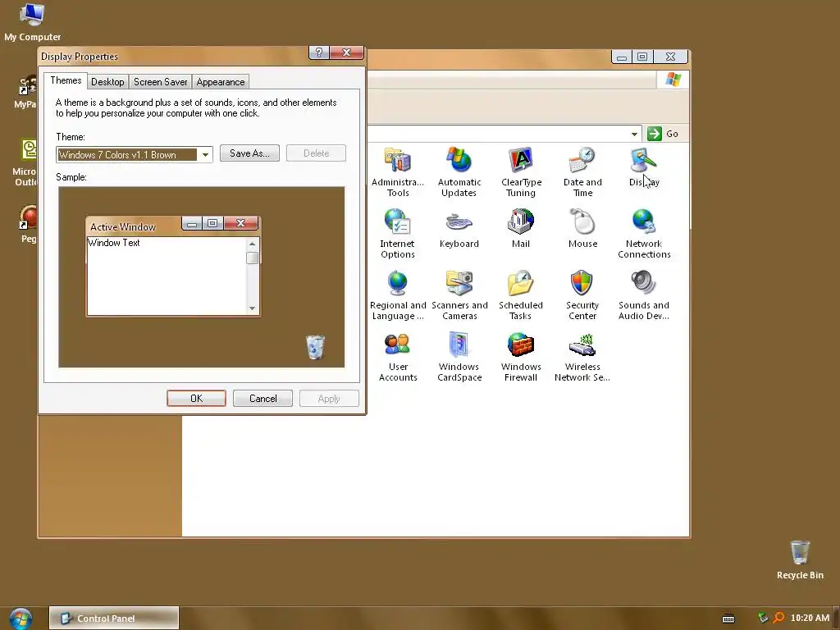Click the Windows flag logo in Control Panel
Screen dimensions: 840x630
(673, 80)
